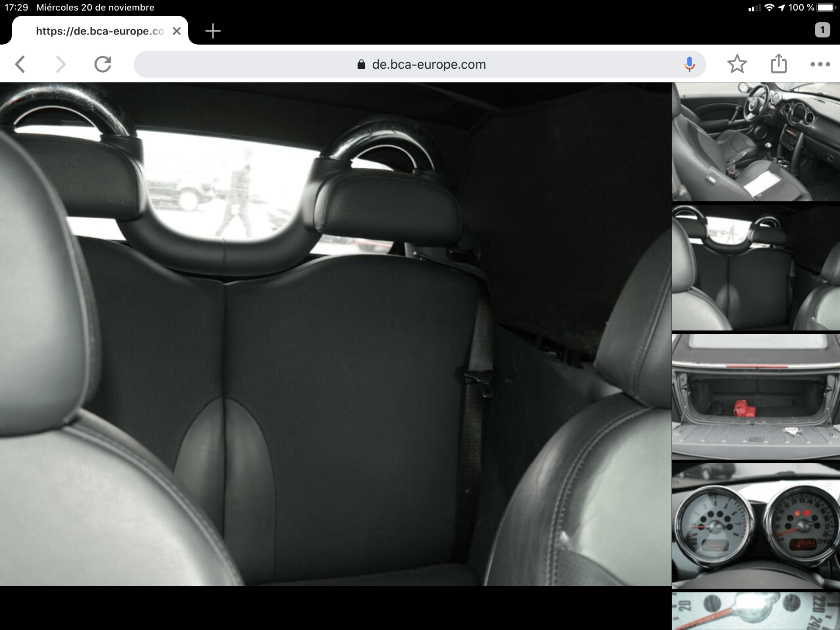This screenshot has height=630, width=840.
Task: Open the tab switcher showing 1
Action: coord(822,30)
